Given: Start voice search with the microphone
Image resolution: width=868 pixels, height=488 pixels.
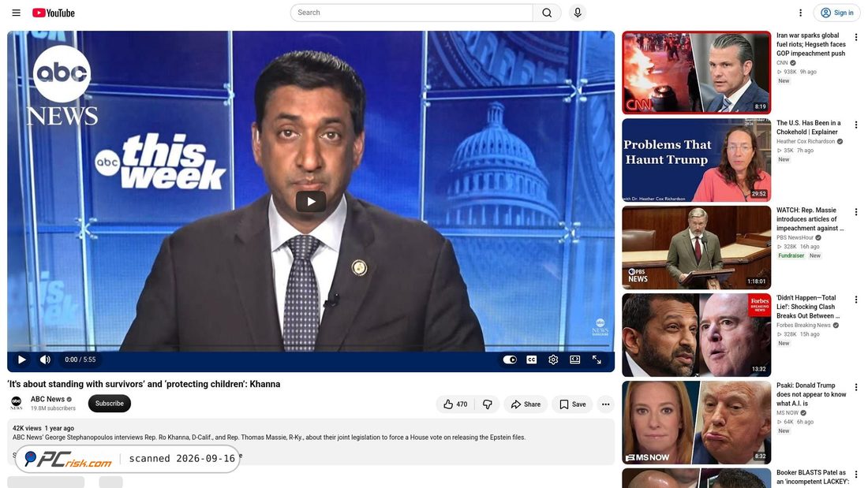Looking at the screenshot, I should tap(578, 13).
